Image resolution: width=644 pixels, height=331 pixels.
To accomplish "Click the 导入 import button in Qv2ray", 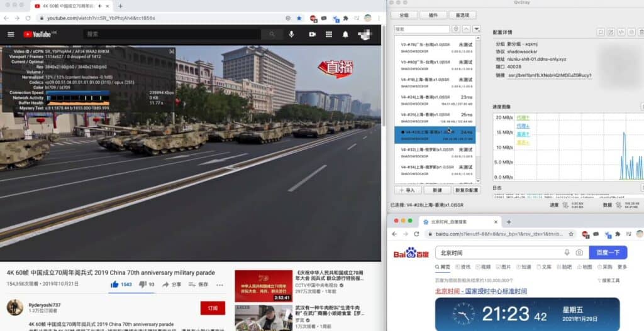I will [x=408, y=190].
